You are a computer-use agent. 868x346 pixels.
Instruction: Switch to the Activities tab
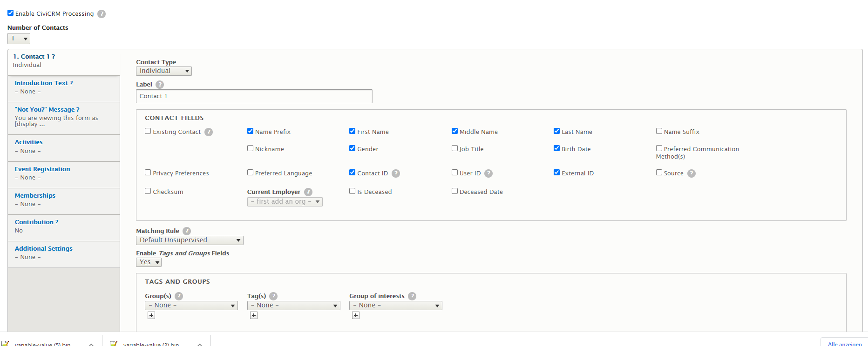click(x=29, y=142)
